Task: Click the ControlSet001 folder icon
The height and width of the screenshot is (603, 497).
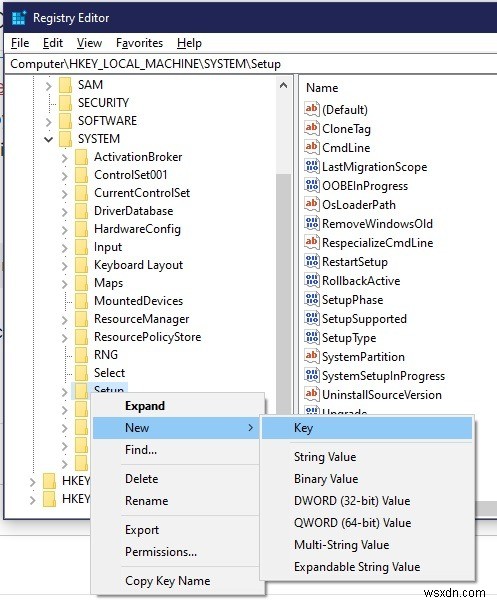Action: click(82, 175)
